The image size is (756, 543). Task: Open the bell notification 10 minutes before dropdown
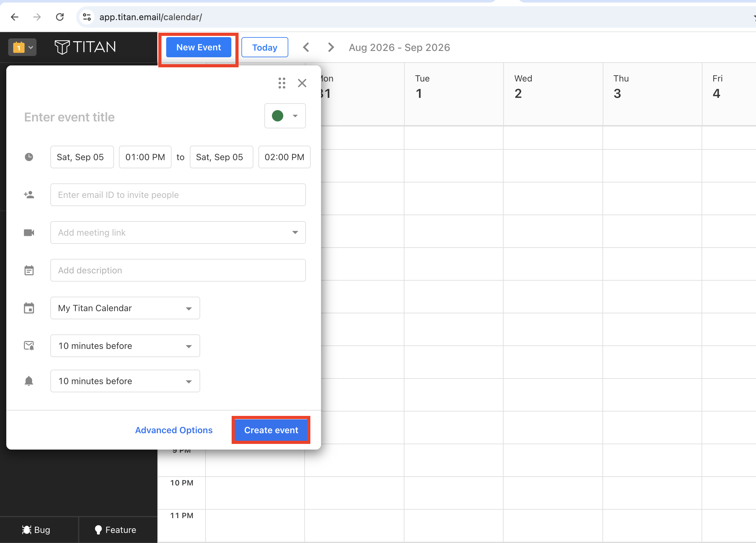[125, 381]
